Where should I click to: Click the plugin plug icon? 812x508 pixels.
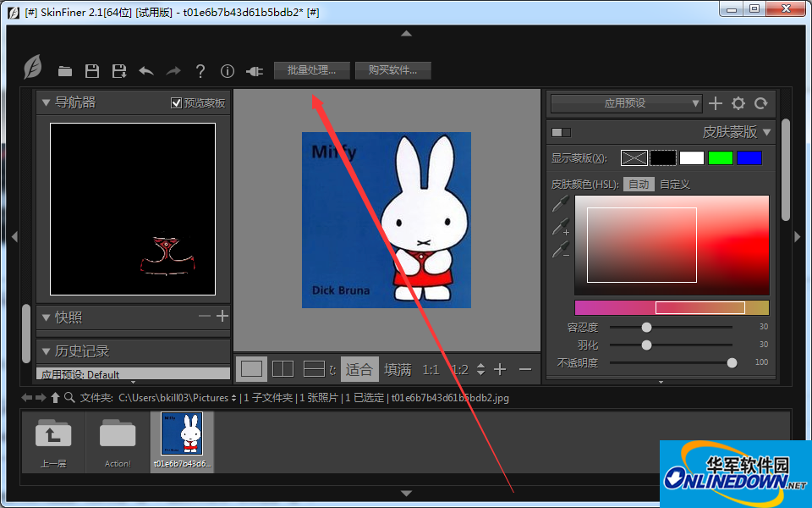pyautogui.click(x=255, y=71)
